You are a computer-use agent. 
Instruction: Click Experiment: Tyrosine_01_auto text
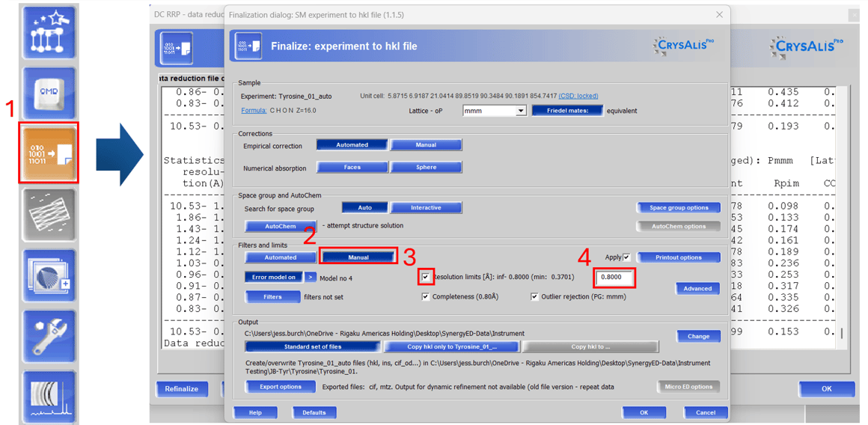point(286,97)
